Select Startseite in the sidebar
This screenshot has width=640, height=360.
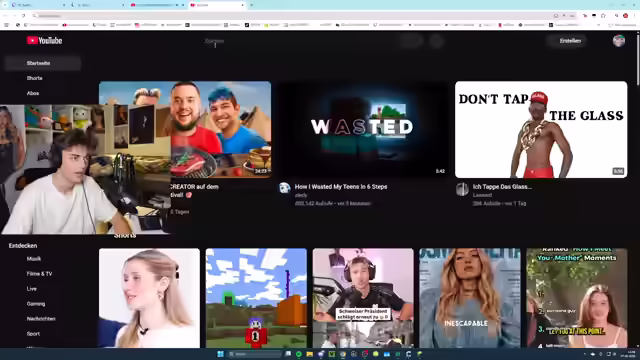click(x=42, y=63)
